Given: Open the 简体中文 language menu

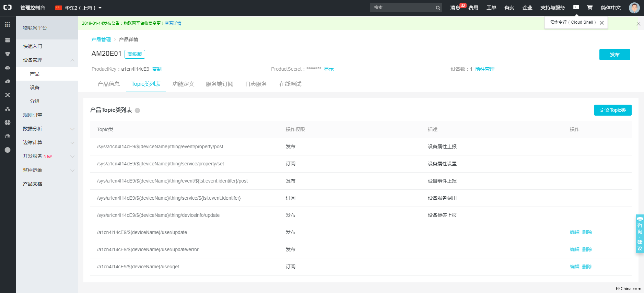Looking at the screenshot, I should [x=611, y=8].
